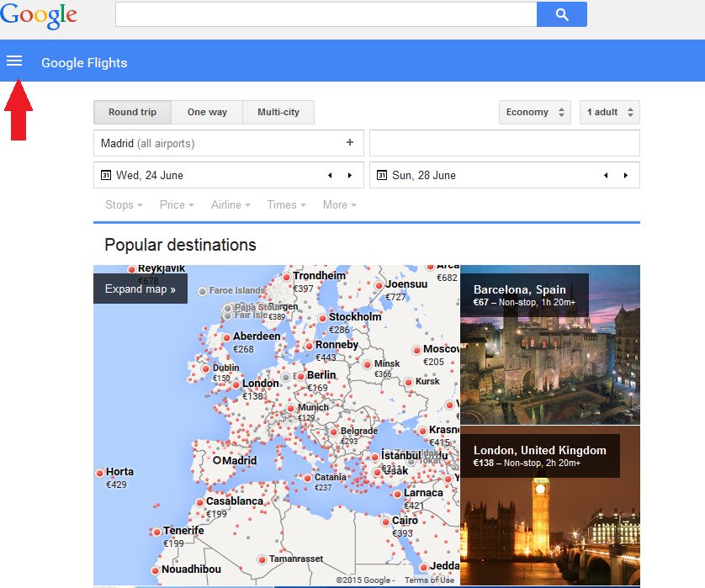Viewport: 705px width, 588px height.
Task: Click the blue search magnifier button
Action: [562, 14]
